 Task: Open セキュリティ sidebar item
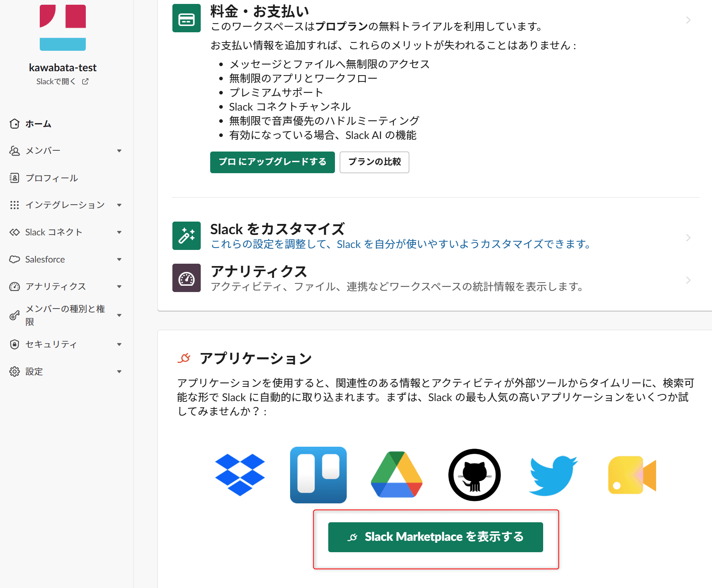51,344
